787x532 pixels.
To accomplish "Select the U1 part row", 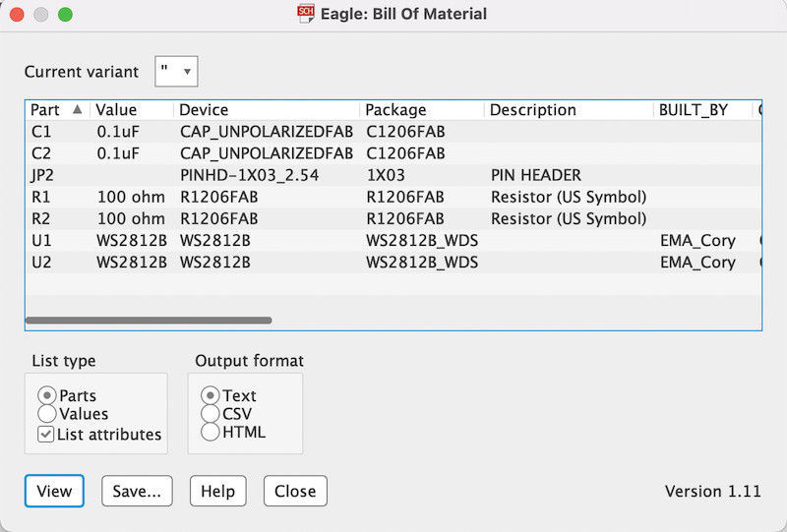I will [393, 240].
